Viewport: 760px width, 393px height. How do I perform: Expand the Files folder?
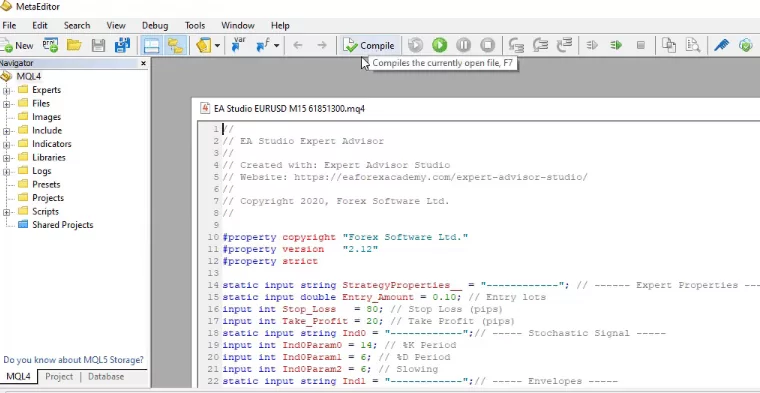(x=6, y=104)
